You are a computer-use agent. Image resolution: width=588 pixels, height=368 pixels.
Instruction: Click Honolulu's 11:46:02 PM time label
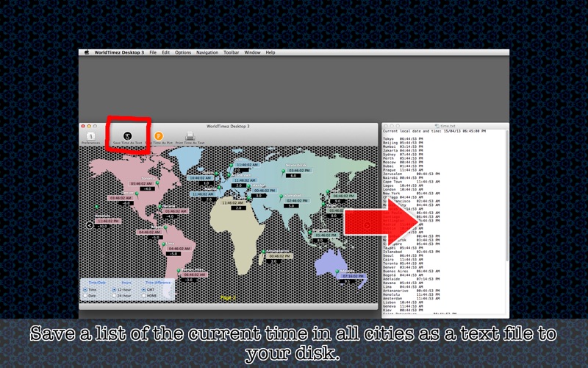click(108, 222)
